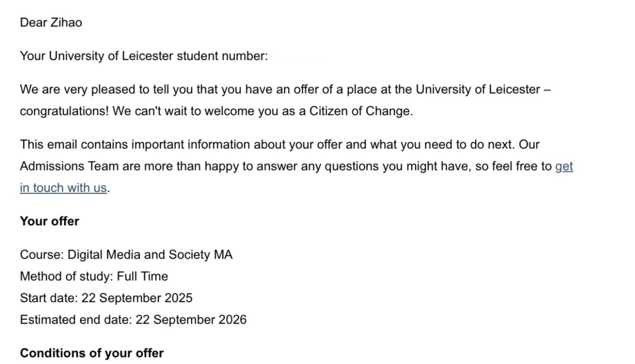Click the "Estimated end date:" label

point(76,320)
